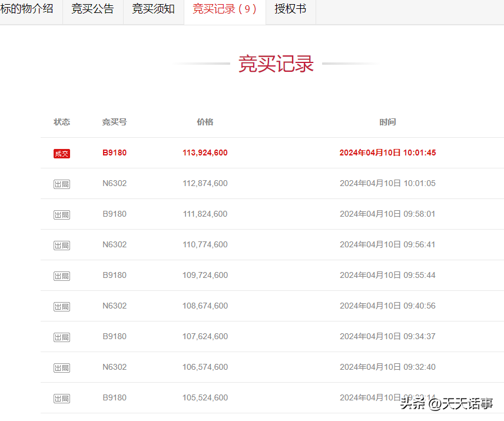Click the winning price 113,924,600
This screenshot has width=504, height=421.
pyautogui.click(x=205, y=153)
